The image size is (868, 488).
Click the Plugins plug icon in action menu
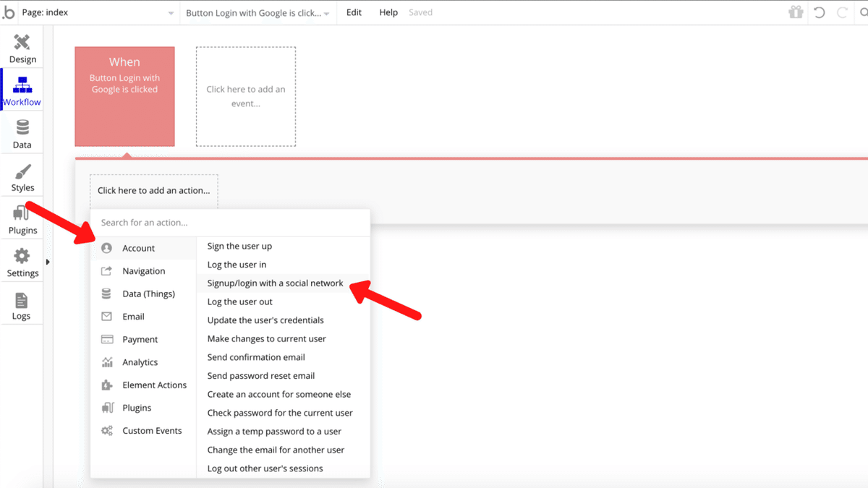click(x=107, y=408)
